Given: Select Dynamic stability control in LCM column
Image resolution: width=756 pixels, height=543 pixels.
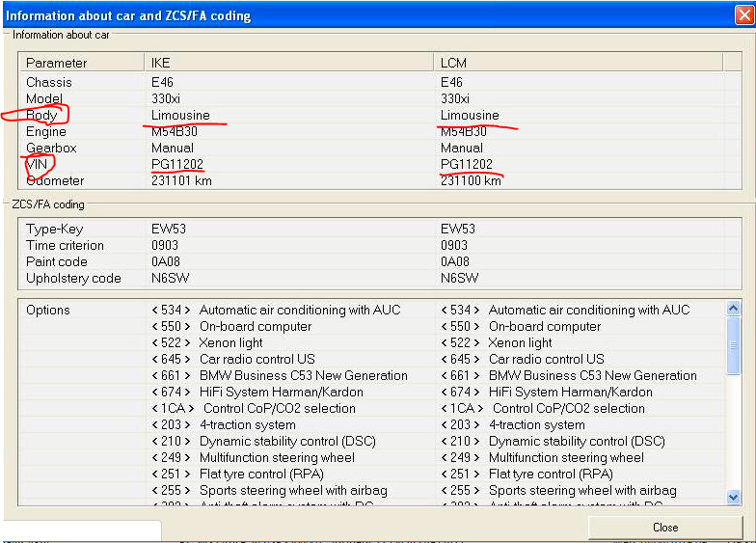Looking at the screenshot, I should tap(576, 442).
